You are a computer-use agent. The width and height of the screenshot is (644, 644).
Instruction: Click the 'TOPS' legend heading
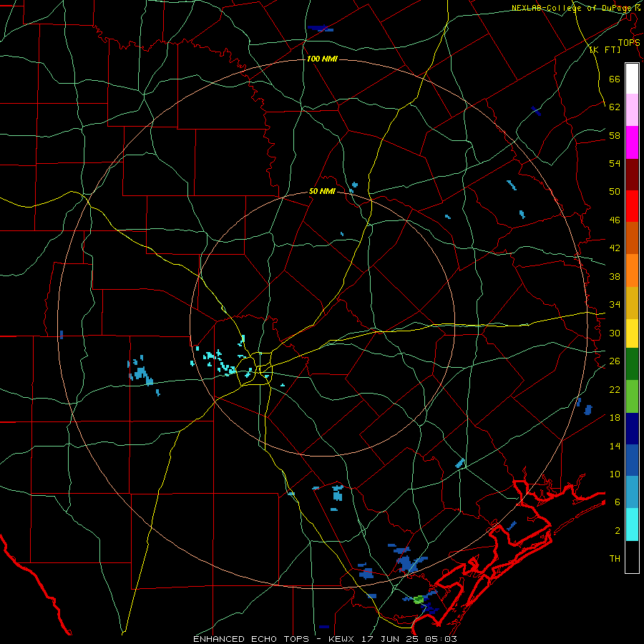pyautogui.click(x=629, y=42)
